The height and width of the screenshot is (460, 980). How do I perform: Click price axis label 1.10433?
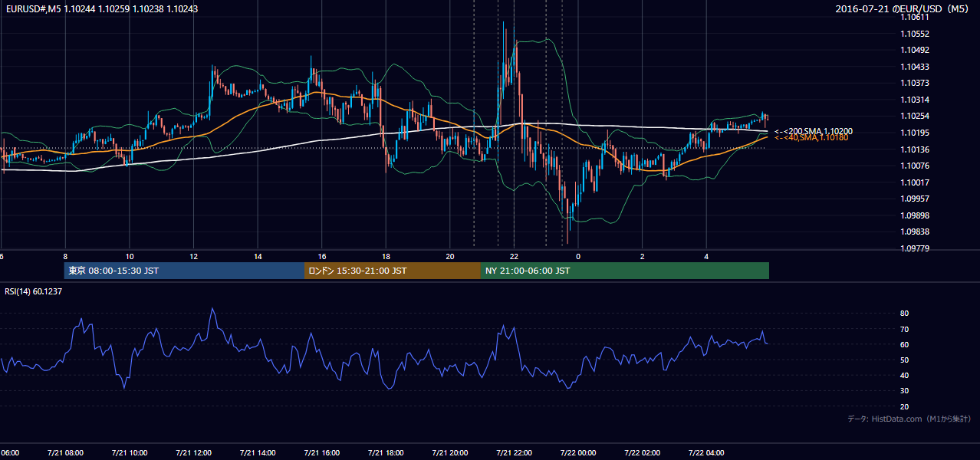coord(916,67)
